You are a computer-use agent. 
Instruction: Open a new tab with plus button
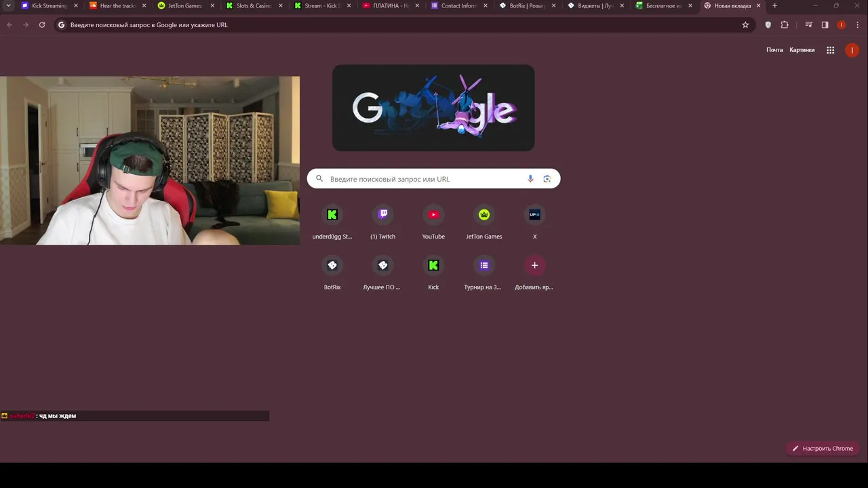[x=774, y=5]
